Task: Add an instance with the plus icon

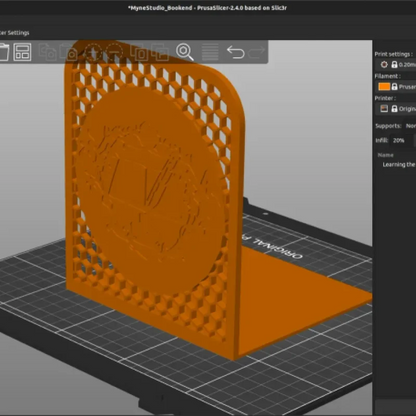Action: tap(93, 52)
